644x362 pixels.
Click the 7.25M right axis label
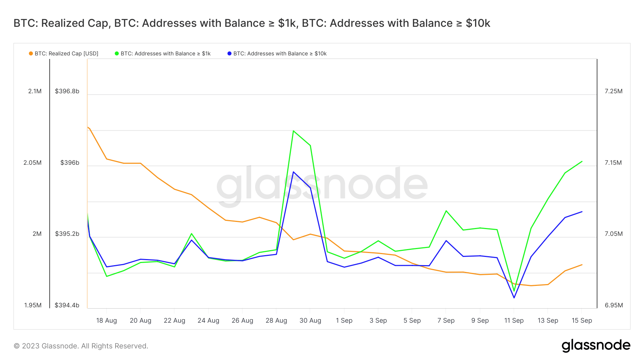[614, 91]
